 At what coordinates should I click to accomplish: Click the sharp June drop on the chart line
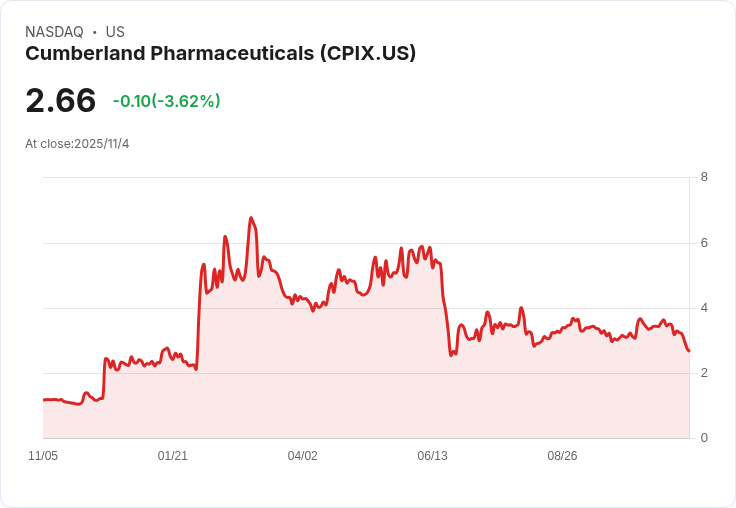[445, 310]
